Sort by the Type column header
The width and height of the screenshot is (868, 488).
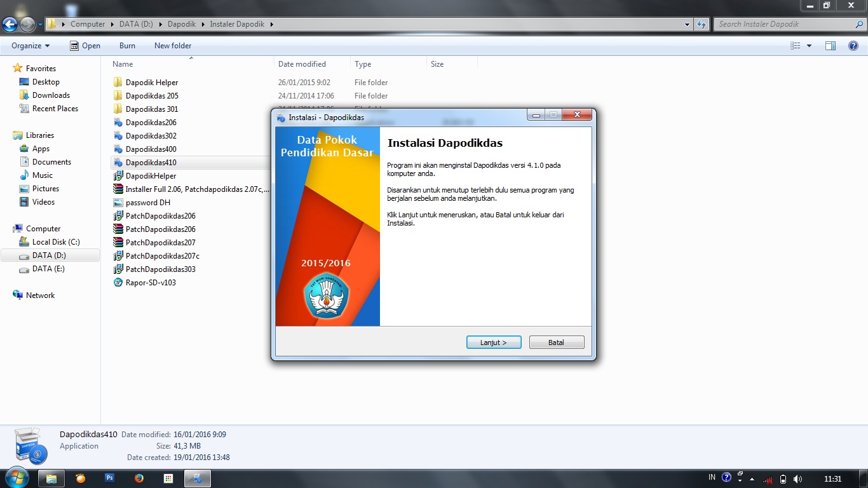pyautogui.click(x=388, y=64)
